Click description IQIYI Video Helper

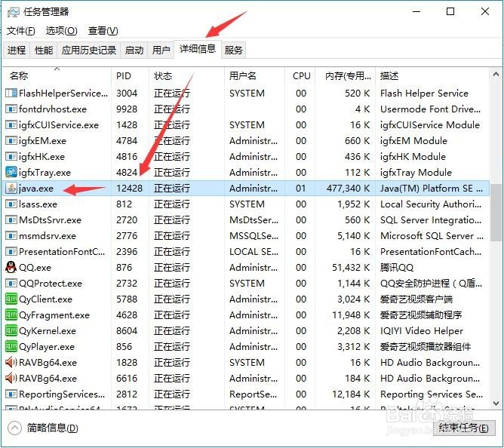[422, 330]
